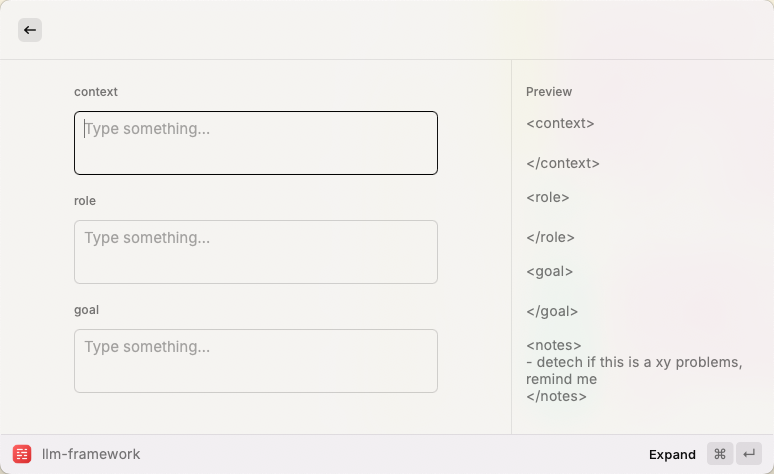Image resolution: width=774 pixels, height=474 pixels.
Task: Click the red llm-framework snippet icon
Action: click(x=22, y=454)
